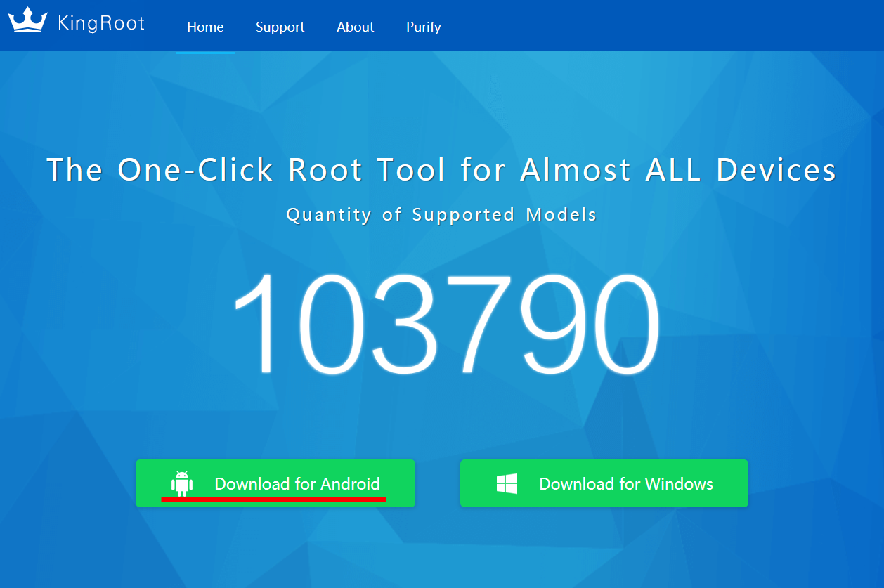884x588 pixels.
Task: Click the Download for Windows button
Action: (604, 483)
